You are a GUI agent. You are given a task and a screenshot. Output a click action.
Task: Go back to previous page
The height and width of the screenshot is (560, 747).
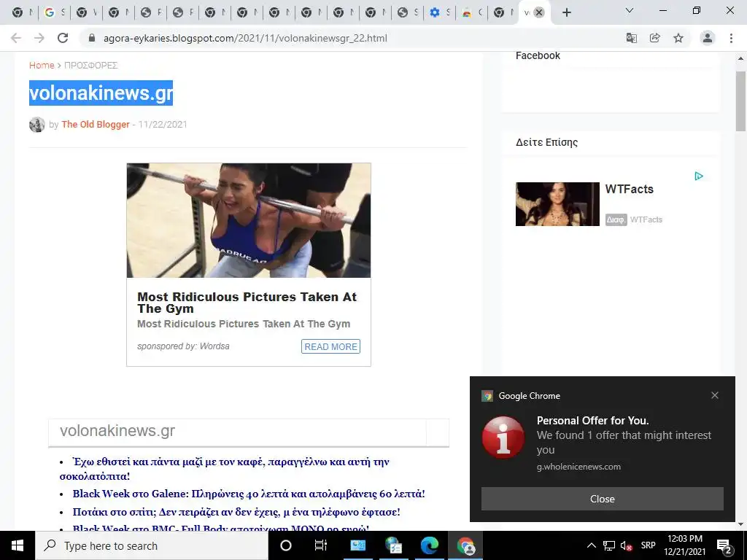tap(16, 38)
